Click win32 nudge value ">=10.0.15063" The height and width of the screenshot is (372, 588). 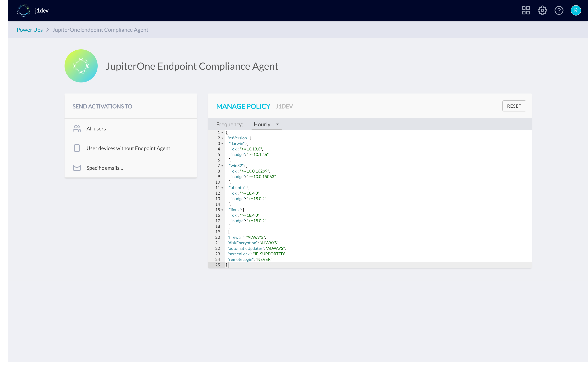coord(261,177)
